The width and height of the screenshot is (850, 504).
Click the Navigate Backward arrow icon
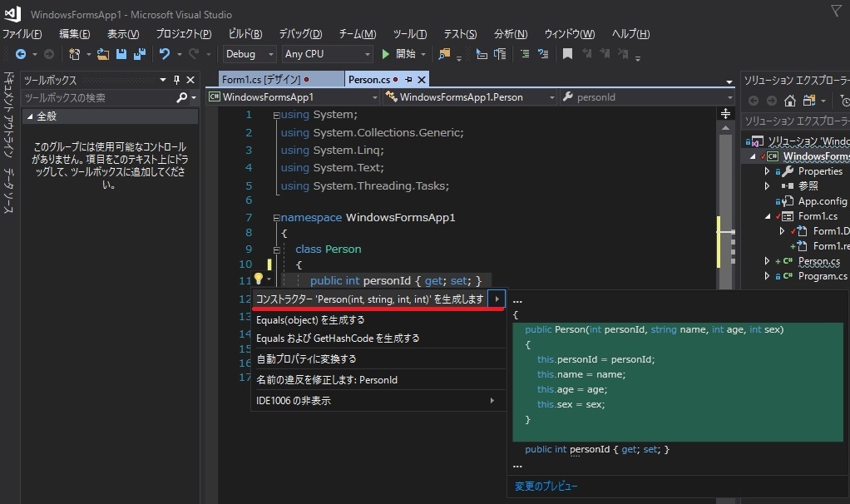[21, 54]
